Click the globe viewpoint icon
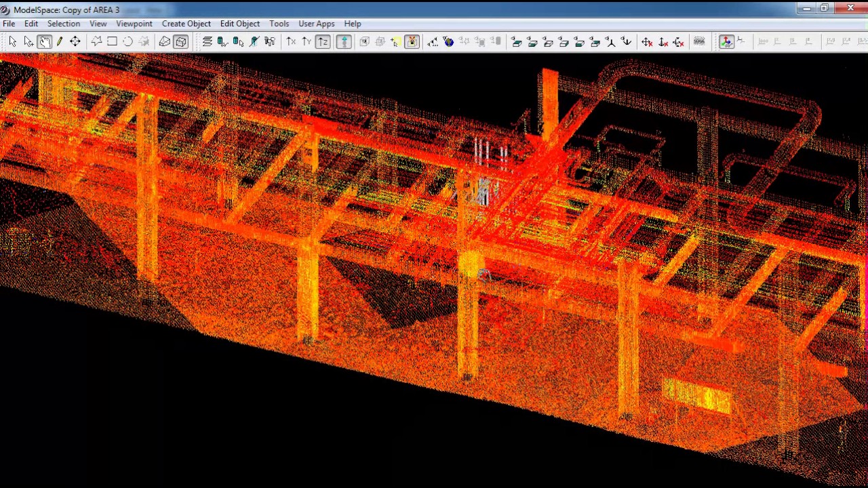 tap(448, 42)
